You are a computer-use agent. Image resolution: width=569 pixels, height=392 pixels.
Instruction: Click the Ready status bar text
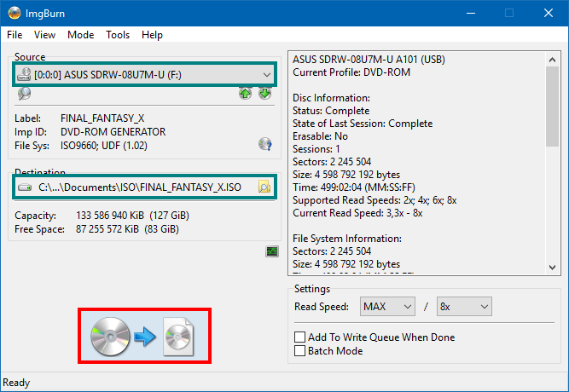(16, 383)
